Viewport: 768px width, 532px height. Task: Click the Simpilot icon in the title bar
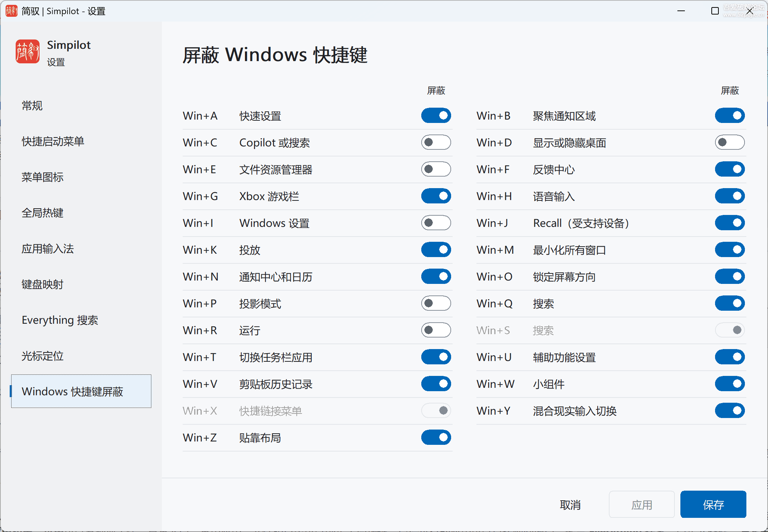(x=11, y=11)
